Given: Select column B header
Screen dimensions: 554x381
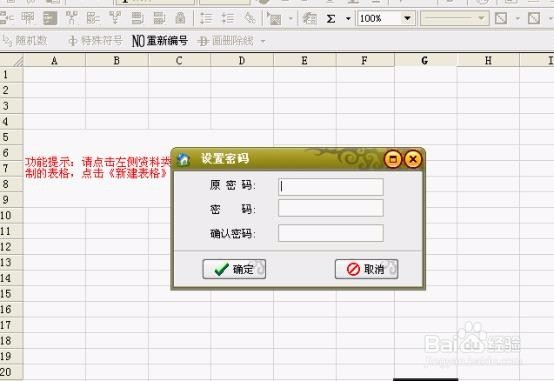Looking at the screenshot, I should [117, 60].
